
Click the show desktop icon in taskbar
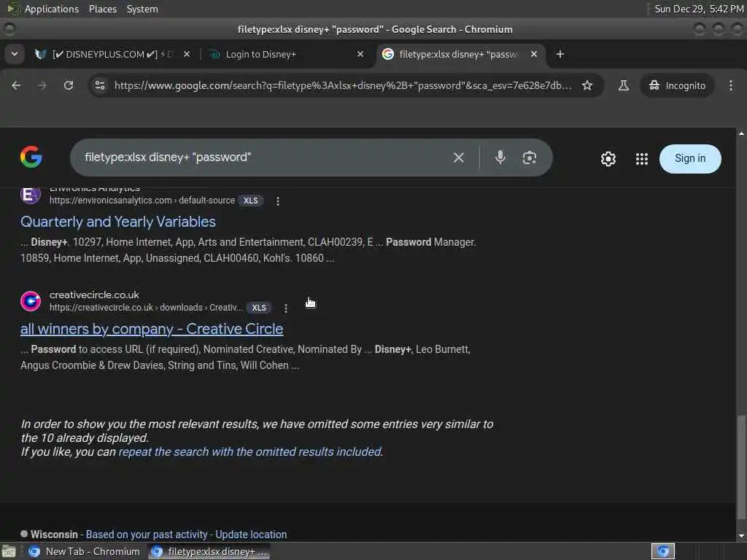[9, 551]
